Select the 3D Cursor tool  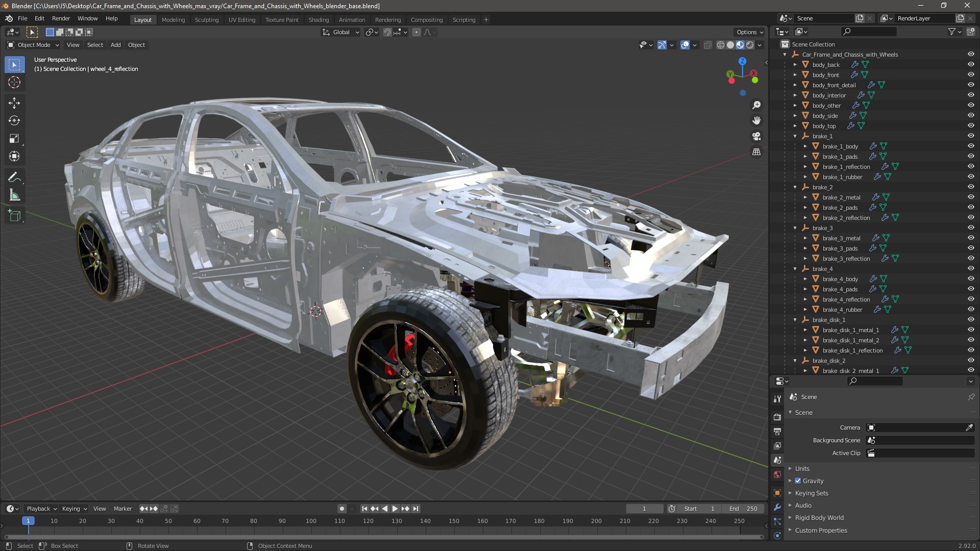(14, 82)
